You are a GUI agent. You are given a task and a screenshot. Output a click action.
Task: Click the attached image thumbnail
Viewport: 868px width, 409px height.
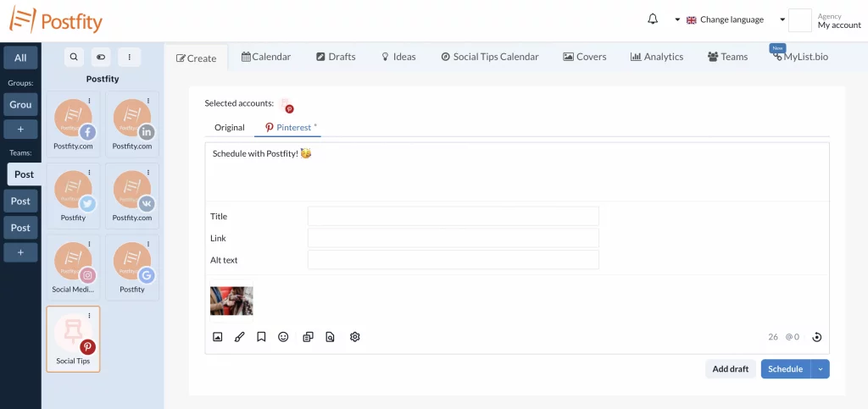point(231,301)
